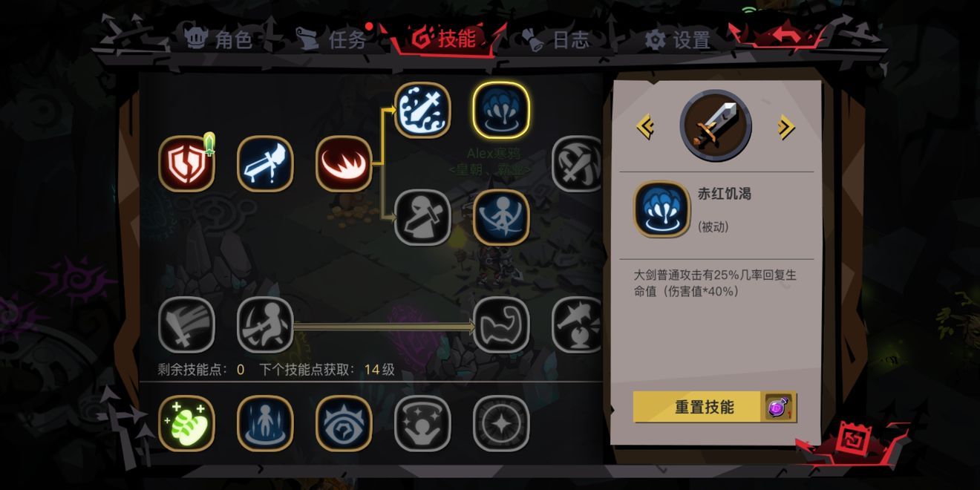This screenshot has height=490, width=980.
Task: Open the 角色 character tab
Action: [218, 39]
